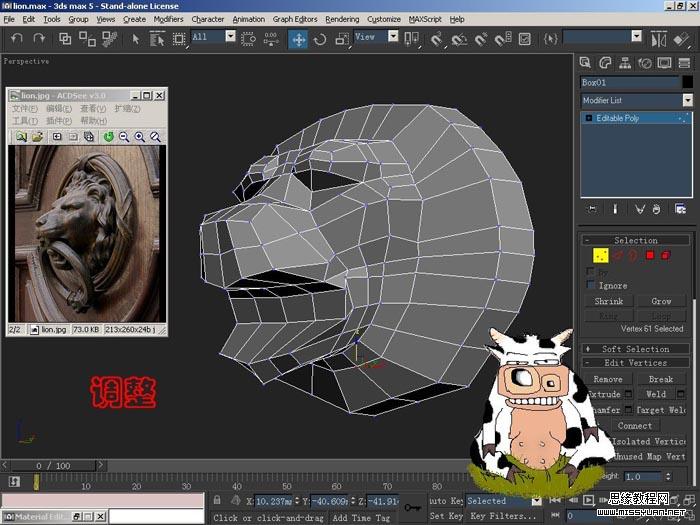Open the Rendering menu
The width and height of the screenshot is (700, 525).
click(342, 19)
